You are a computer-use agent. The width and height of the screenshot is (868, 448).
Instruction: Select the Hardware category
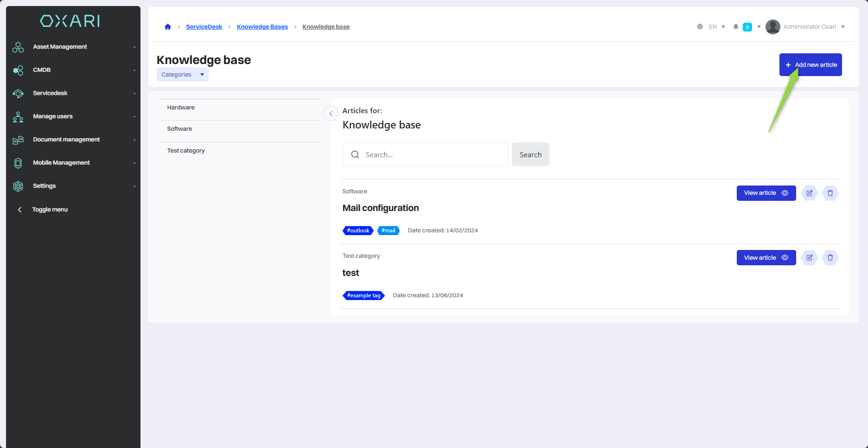[x=181, y=108]
